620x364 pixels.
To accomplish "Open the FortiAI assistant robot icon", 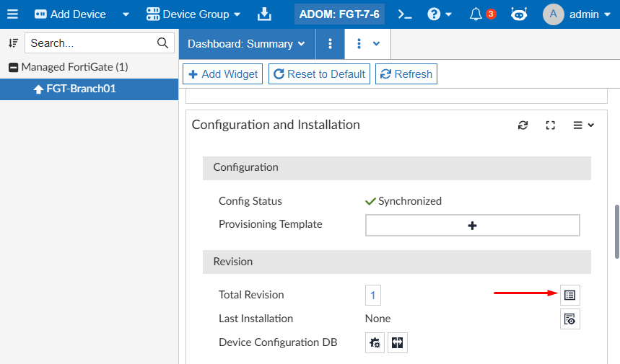I will point(519,14).
